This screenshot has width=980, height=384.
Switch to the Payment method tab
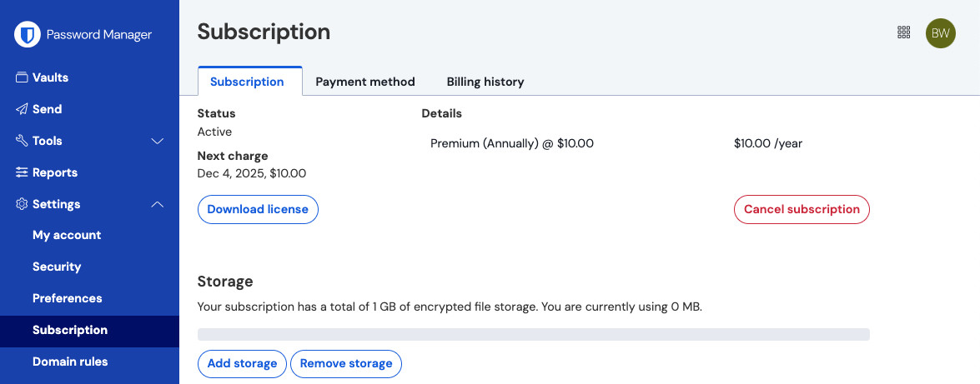pyautogui.click(x=364, y=82)
